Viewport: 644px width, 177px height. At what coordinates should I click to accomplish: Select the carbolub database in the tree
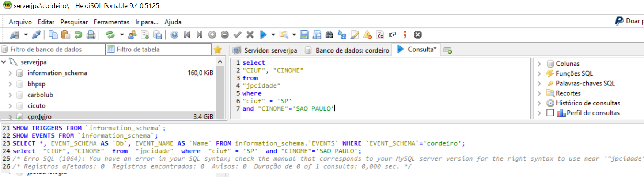click(x=40, y=95)
